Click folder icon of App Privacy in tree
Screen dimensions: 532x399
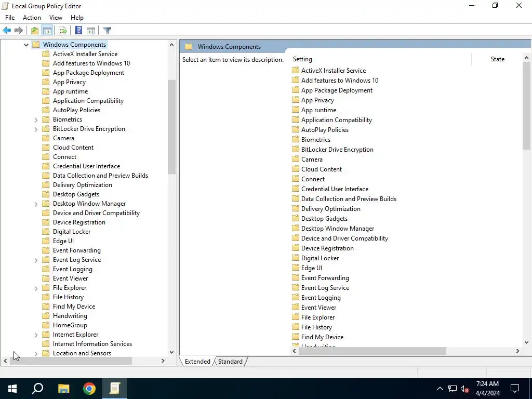[x=46, y=82]
